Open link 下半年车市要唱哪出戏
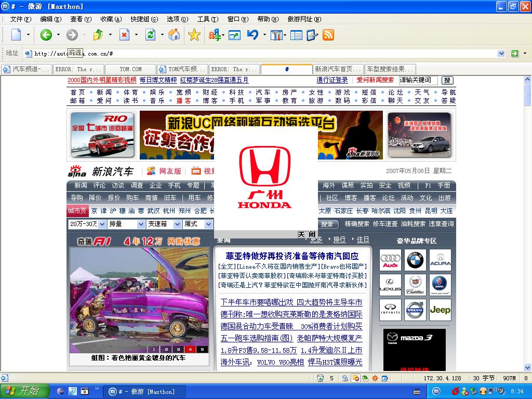 coord(256,302)
